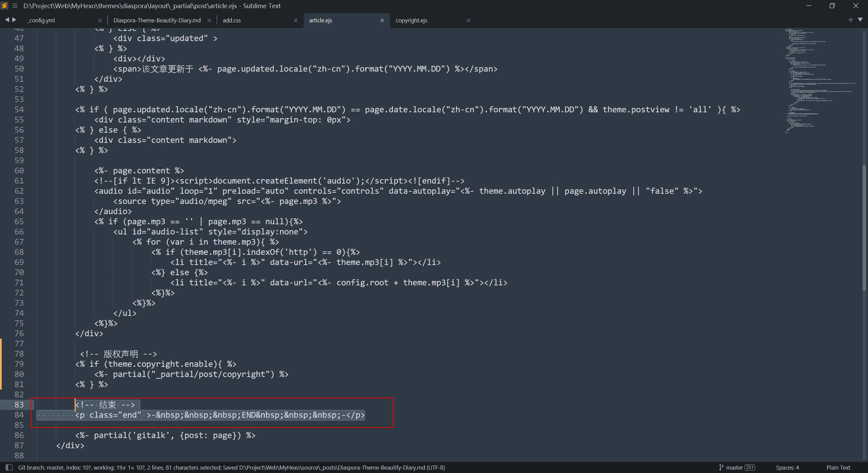The image size is (868, 473).
Task: Close the copyright.ejs tab
Action: pos(469,20)
